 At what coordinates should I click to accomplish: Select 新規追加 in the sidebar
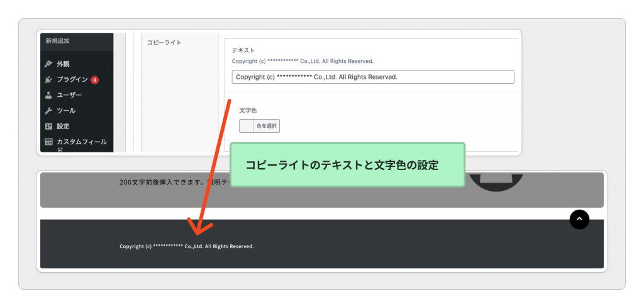point(57,41)
